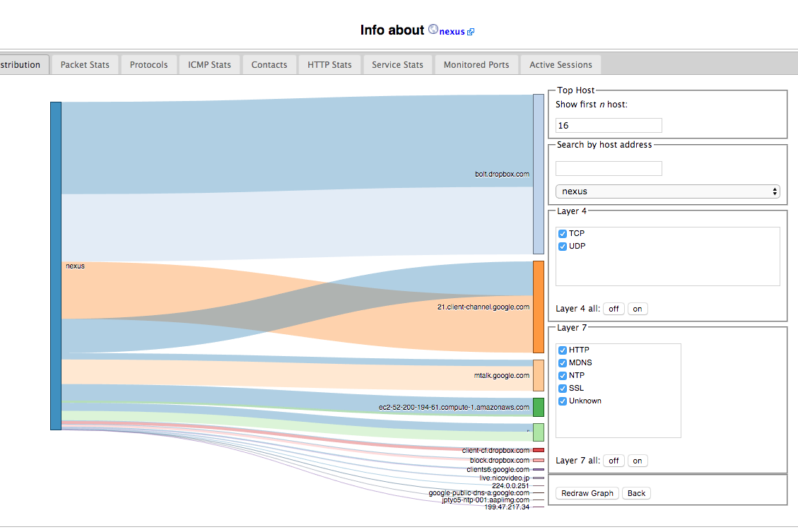
Task: Toggle the MDNS checkbox
Action: click(563, 363)
